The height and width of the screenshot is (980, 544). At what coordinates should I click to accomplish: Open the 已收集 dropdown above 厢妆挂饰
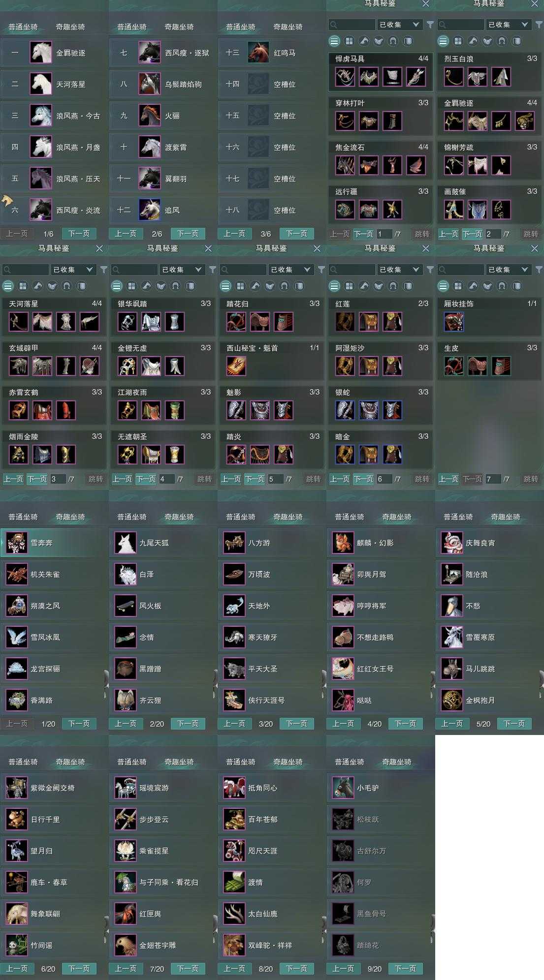pyautogui.click(x=508, y=270)
